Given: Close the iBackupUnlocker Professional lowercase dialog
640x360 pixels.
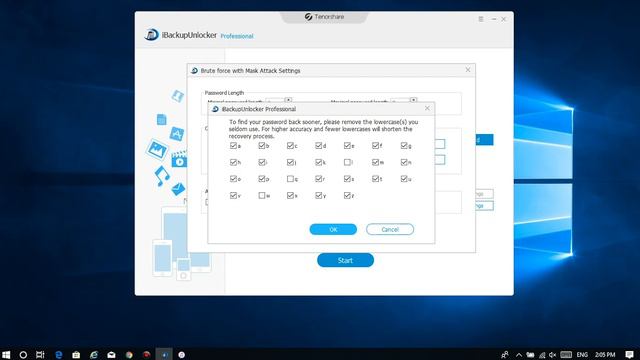Looking at the screenshot, I should 427,108.
